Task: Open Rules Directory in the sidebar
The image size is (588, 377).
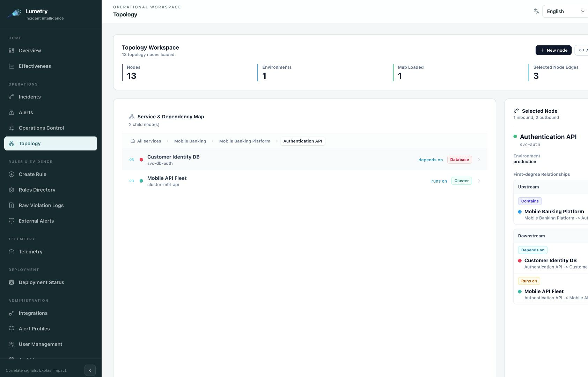Action: click(51, 190)
